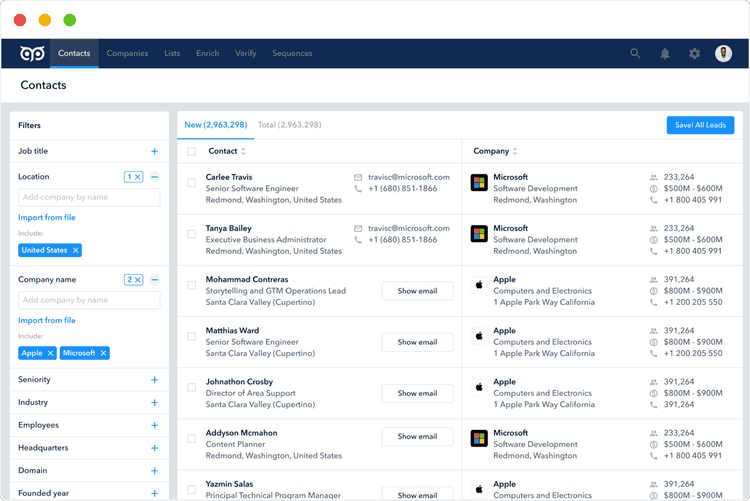Click employees icon in first Microsoft row
Screen dimensions: 750x501
tap(653, 178)
